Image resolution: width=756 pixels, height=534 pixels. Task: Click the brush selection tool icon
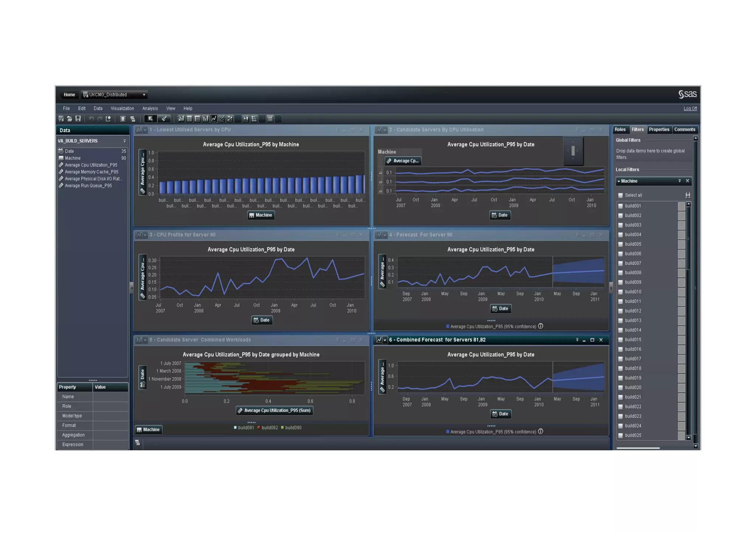[x=164, y=119]
